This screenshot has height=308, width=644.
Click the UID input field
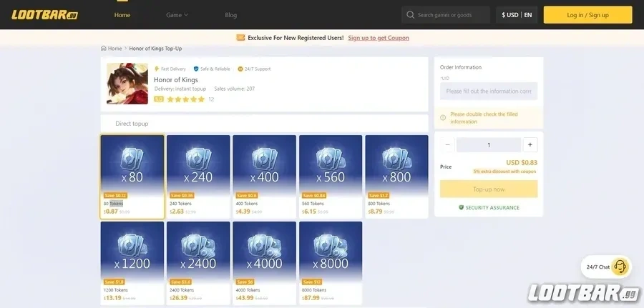pos(489,91)
